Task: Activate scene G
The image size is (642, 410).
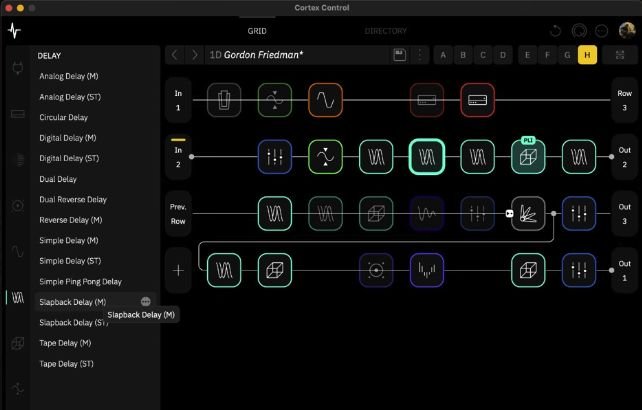Action: click(x=567, y=55)
